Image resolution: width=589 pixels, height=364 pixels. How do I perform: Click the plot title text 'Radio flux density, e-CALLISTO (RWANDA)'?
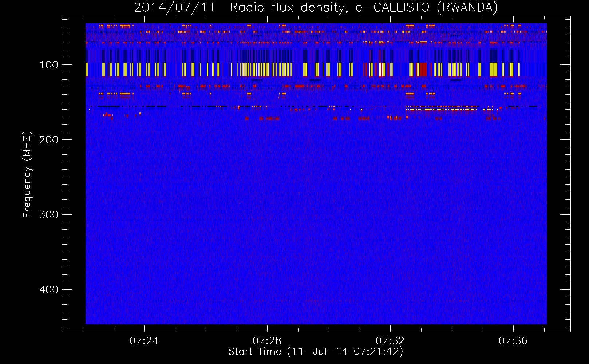click(x=364, y=7)
